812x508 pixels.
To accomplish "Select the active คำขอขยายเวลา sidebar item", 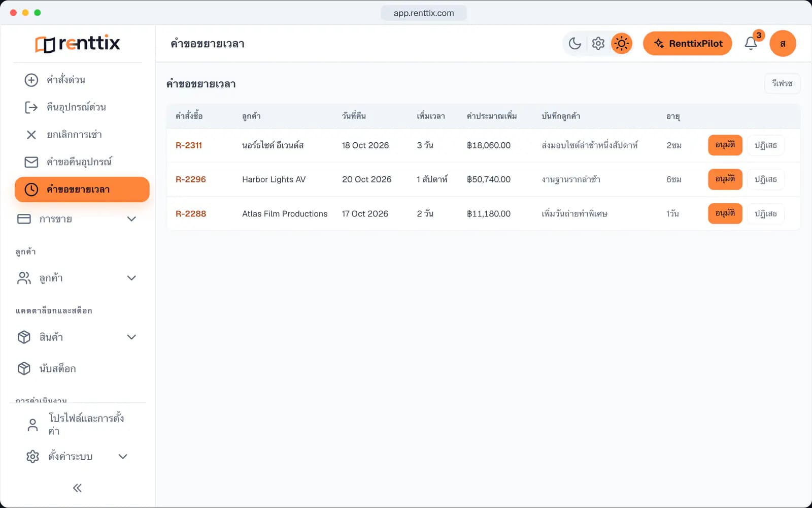I will (x=82, y=189).
